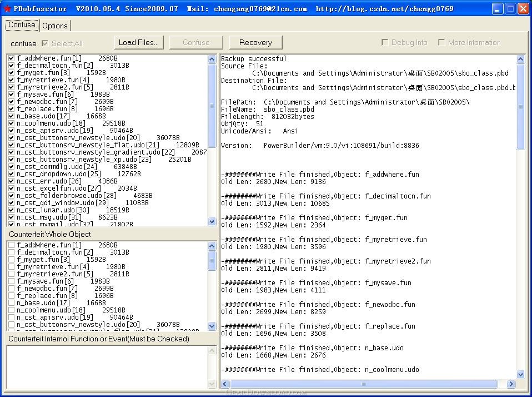This screenshot has width=532, height=397.
Task: Minimize the PBobfuscator window
Action: pyautogui.click(x=498, y=9)
